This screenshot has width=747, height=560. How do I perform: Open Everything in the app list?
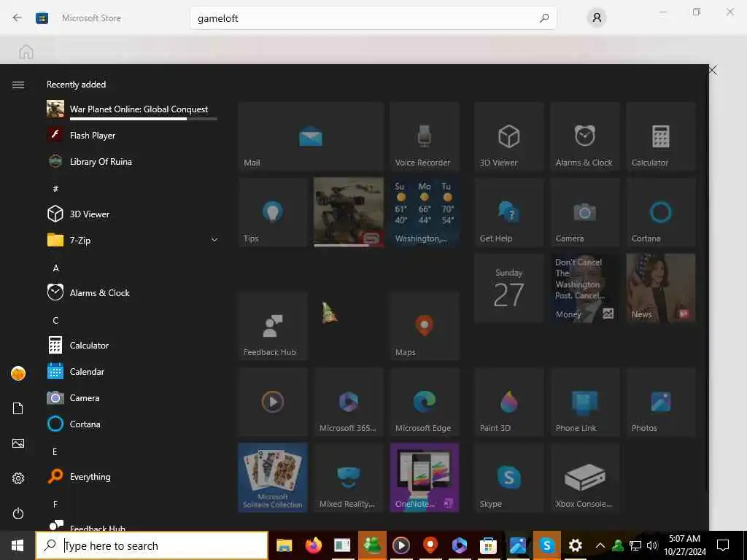[x=133, y=477]
